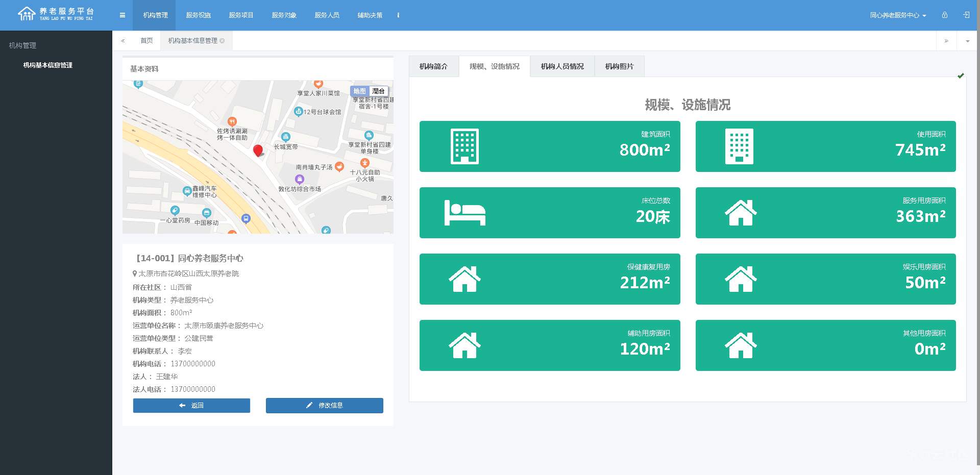
Task: Open the 辅助决策 top menu
Action: point(370,15)
